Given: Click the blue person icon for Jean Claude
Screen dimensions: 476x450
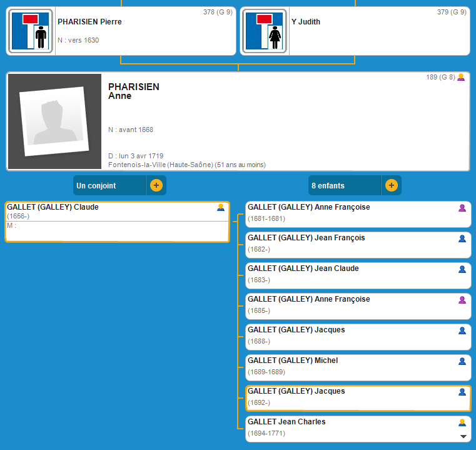Looking at the screenshot, I should 462,269.
